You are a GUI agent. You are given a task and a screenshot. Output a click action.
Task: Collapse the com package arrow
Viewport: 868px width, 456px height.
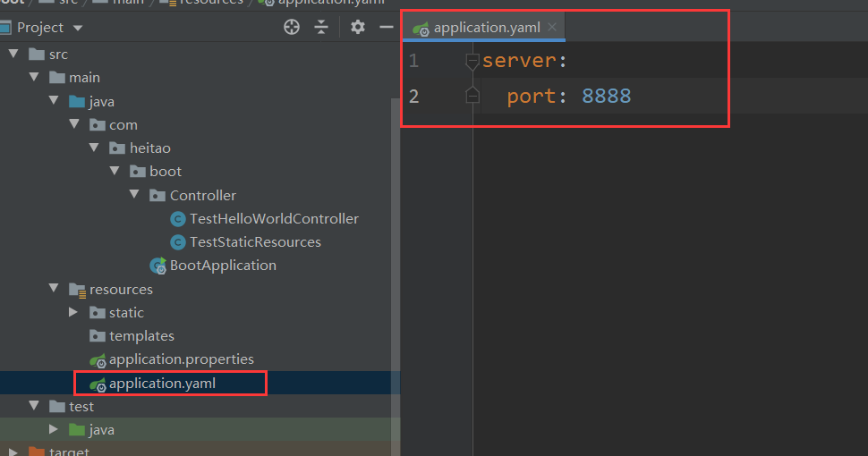74,124
